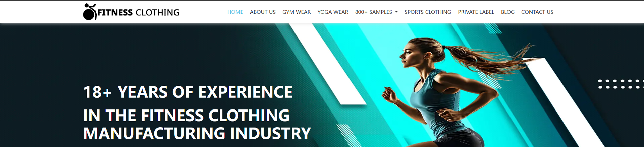Go to the ABOUT US page

[263, 12]
